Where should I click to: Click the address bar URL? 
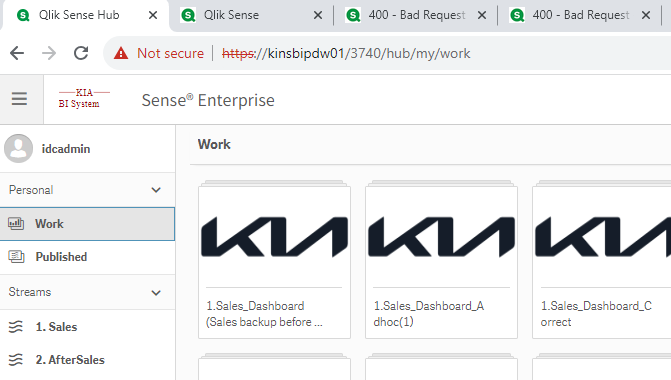[346, 53]
